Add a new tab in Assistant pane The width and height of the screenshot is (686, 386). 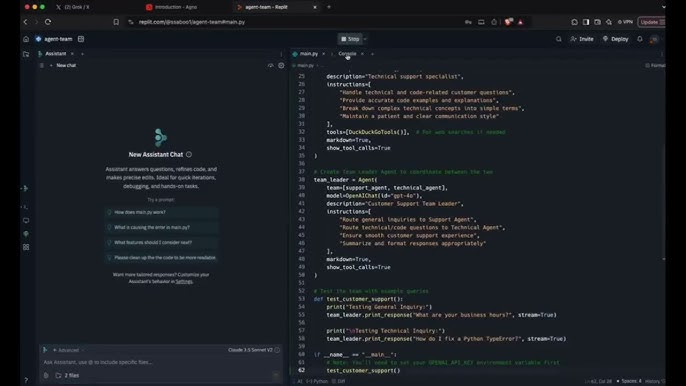coord(82,54)
